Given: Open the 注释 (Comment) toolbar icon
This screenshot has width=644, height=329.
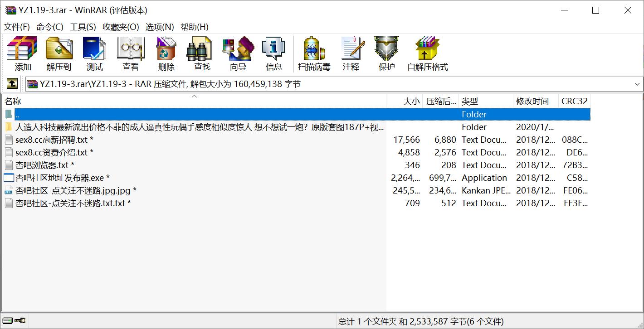Looking at the screenshot, I should (352, 49).
